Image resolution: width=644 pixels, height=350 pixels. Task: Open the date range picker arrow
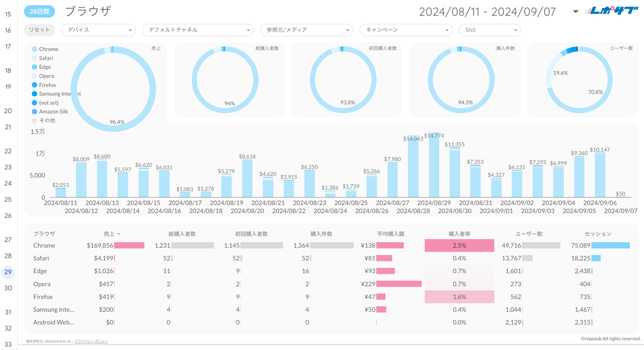pyautogui.click(x=575, y=12)
